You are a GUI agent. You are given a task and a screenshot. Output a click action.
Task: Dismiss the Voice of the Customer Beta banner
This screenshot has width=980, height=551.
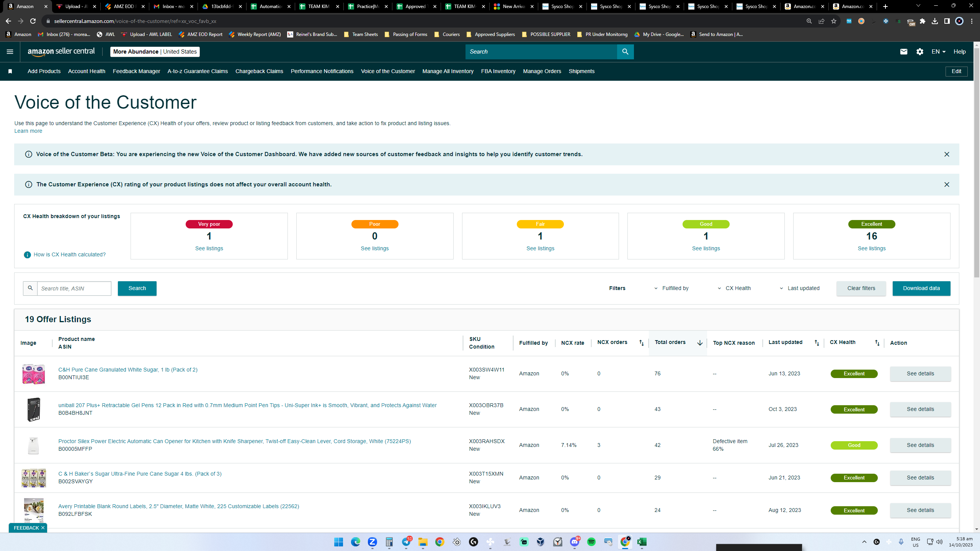[947, 154]
